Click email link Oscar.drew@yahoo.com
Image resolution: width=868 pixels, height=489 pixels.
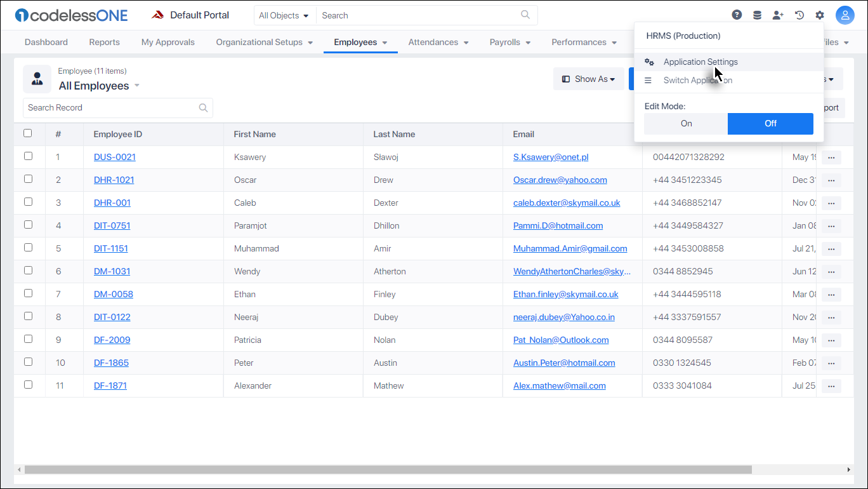point(560,180)
